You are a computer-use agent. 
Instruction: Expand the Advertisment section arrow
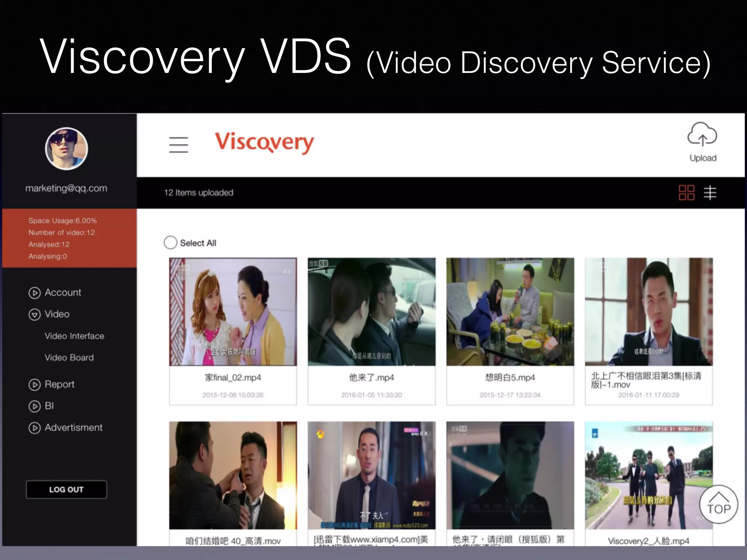click(x=35, y=428)
